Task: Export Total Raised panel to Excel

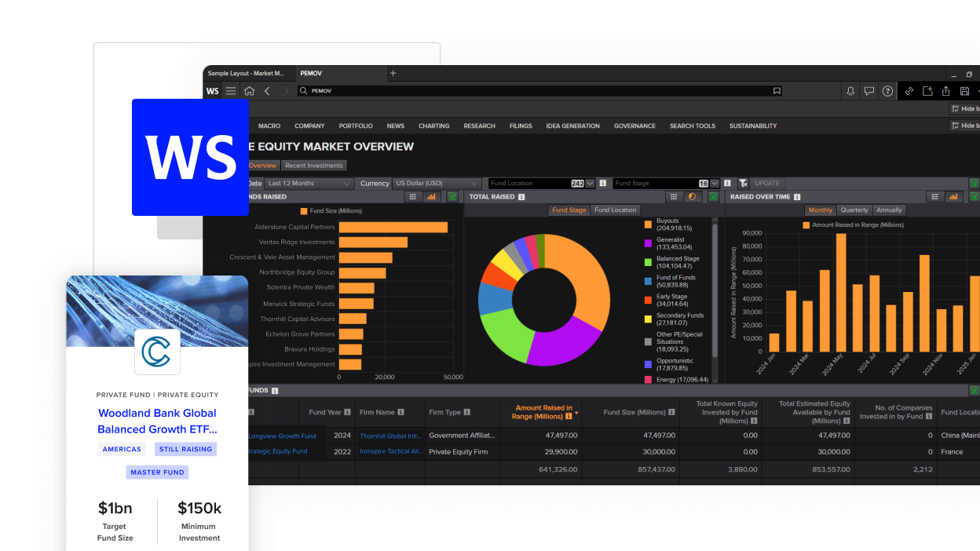Action: pyautogui.click(x=713, y=197)
